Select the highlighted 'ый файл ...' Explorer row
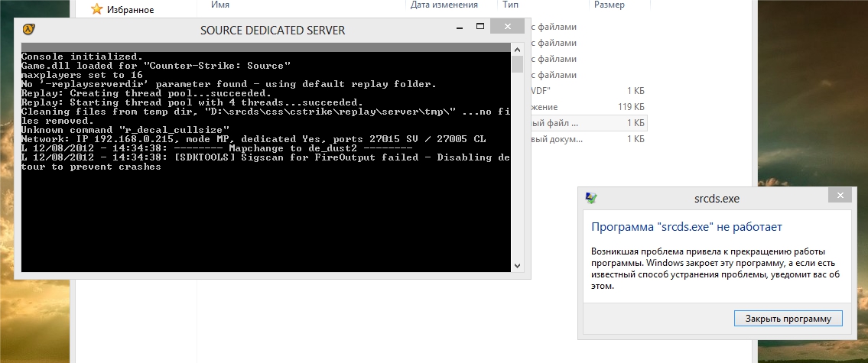Screen dimensions: 868x363 (588, 123)
